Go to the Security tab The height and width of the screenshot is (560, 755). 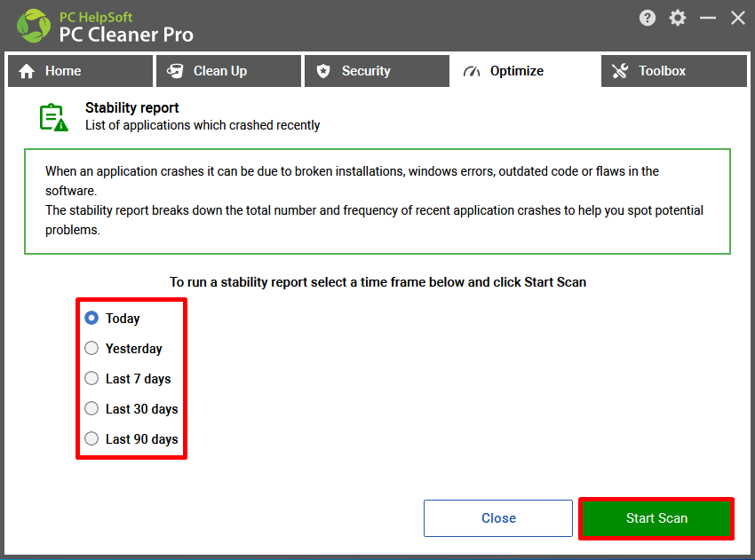[377, 71]
